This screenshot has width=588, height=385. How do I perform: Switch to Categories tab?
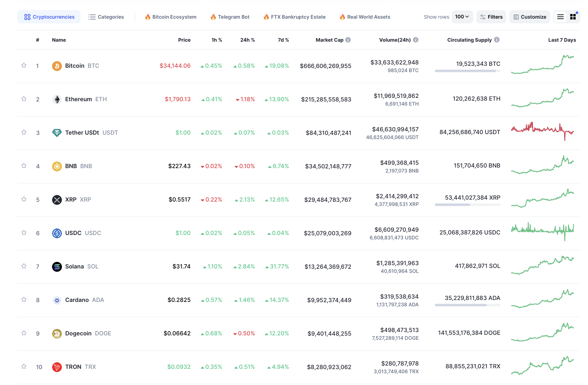point(106,17)
